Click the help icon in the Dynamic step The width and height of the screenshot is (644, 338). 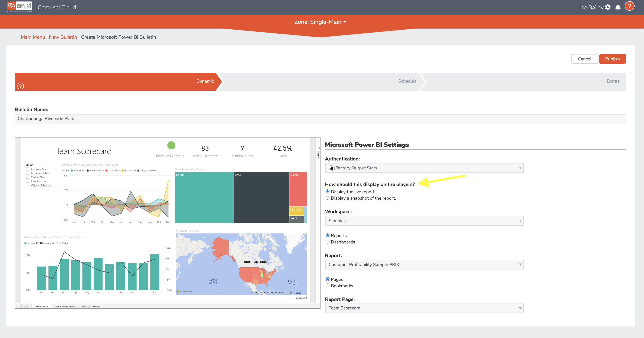(21, 86)
